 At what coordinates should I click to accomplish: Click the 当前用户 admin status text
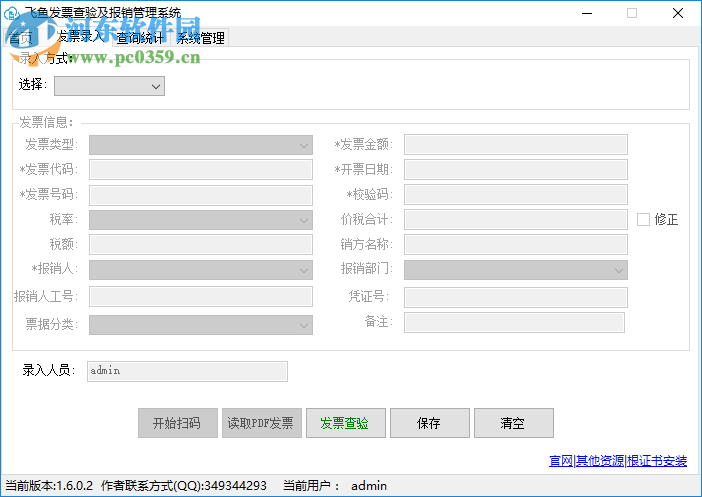click(335, 486)
